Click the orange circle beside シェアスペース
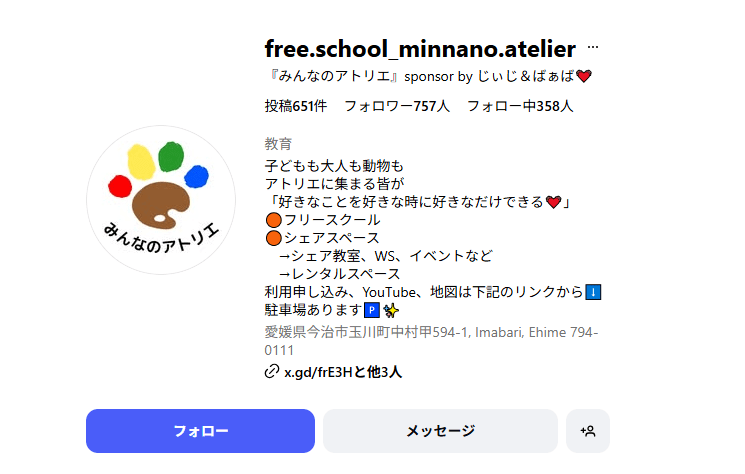The height and width of the screenshot is (474, 745). click(x=272, y=238)
